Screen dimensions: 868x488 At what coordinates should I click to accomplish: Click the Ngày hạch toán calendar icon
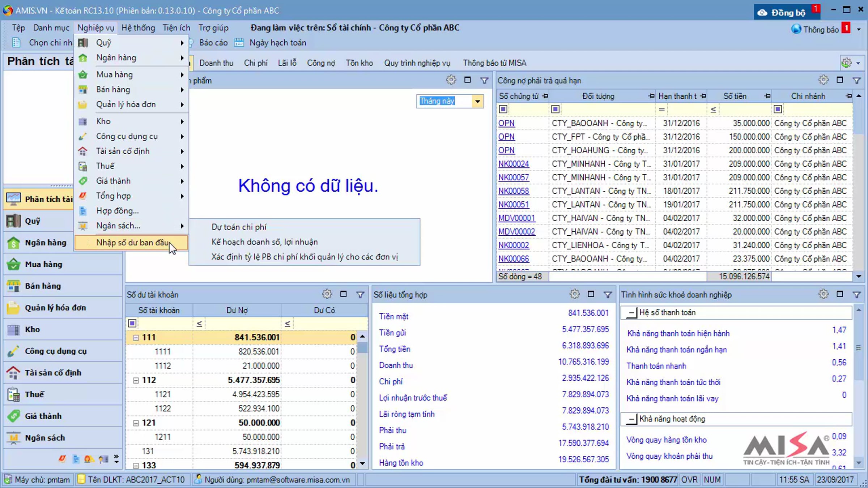click(x=239, y=43)
